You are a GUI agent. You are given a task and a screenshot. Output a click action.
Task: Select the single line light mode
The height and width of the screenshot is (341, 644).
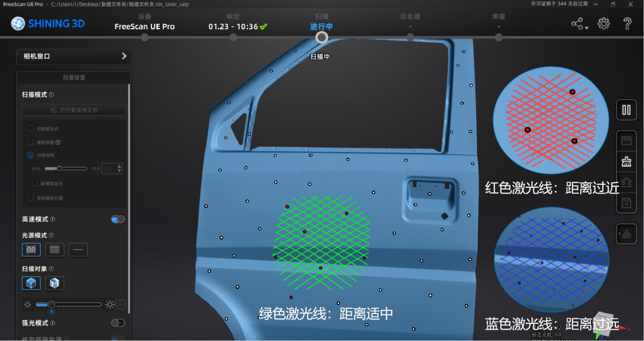click(x=78, y=249)
